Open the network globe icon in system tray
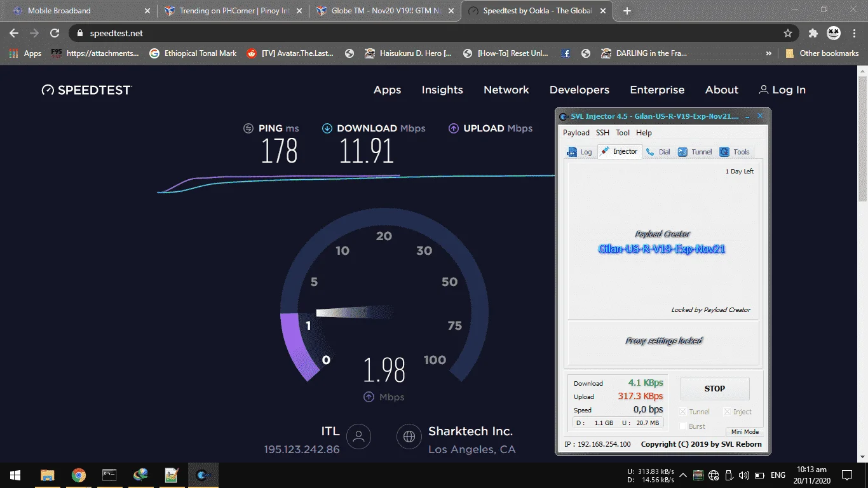The width and height of the screenshot is (868, 488). (x=714, y=475)
